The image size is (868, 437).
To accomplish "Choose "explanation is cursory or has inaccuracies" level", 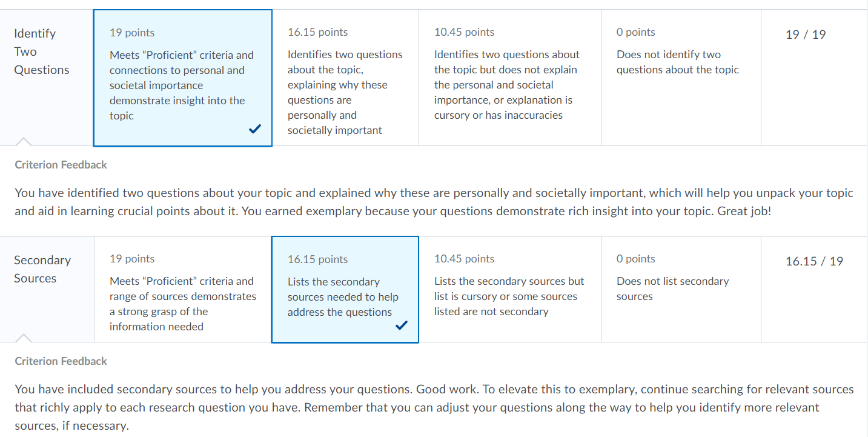I will 506,85.
